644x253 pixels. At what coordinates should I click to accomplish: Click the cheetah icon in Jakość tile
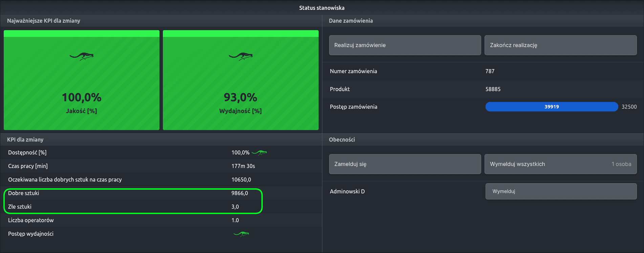click(x=82, y=56)
